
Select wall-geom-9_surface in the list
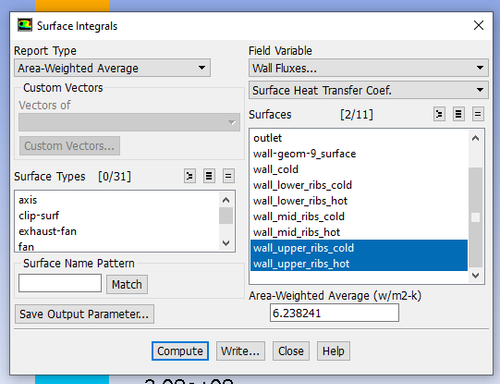(359, 153)
